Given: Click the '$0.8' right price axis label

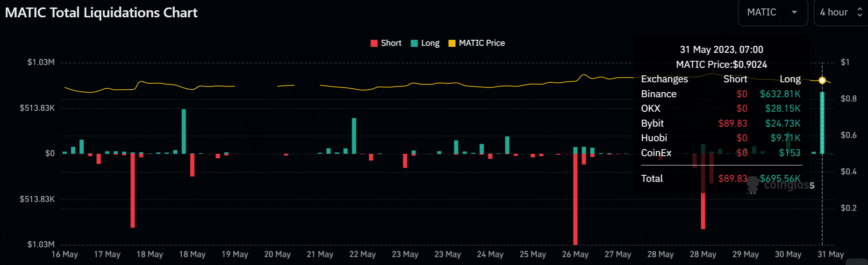Looking at the screenshot, I should point(848,99).
